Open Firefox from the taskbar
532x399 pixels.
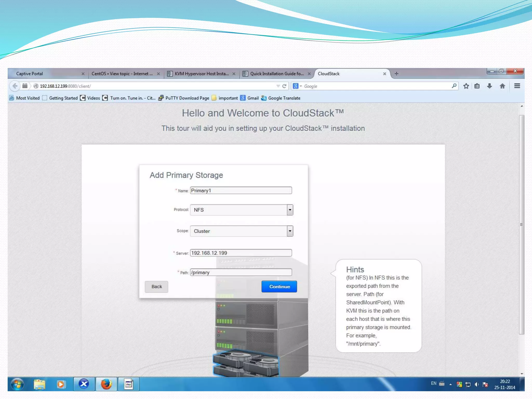tap(106, 384)
